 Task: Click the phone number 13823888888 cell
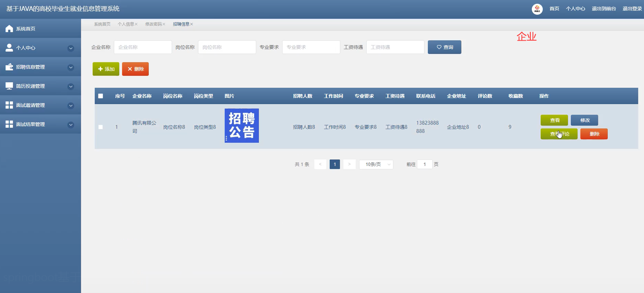pyautogui.click(x=428, y=127)
